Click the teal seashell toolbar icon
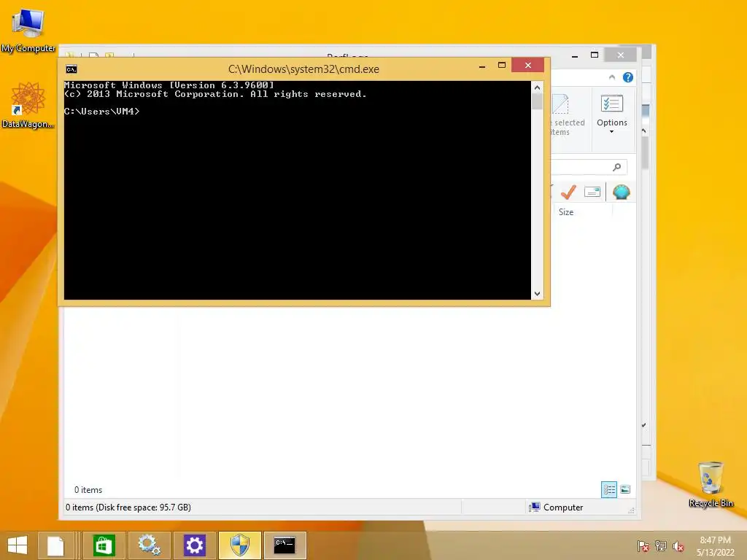This screenshot has height=560, width=747. [x=622, y=192]
